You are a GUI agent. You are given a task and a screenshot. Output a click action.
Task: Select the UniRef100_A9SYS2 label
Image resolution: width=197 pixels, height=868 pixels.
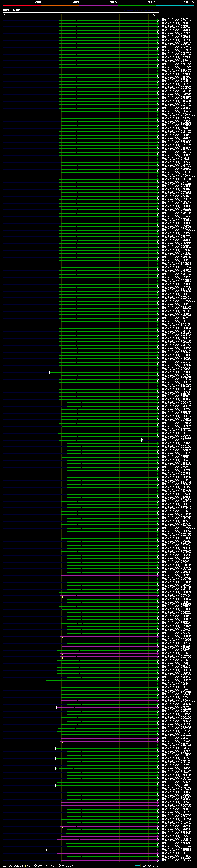[176, 437]
